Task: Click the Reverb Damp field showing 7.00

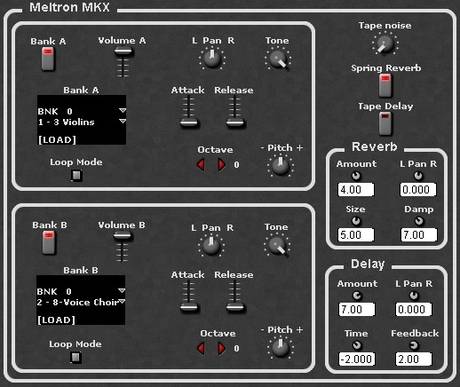Action: (419, 235)
